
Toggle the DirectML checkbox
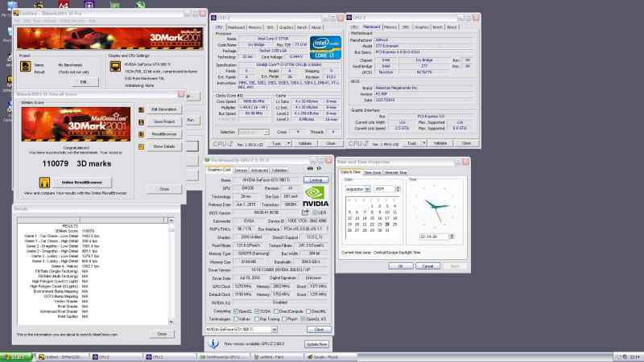pos(308,311)
